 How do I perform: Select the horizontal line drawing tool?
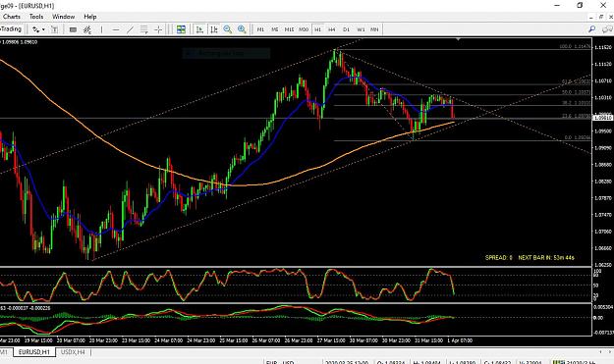116,29
